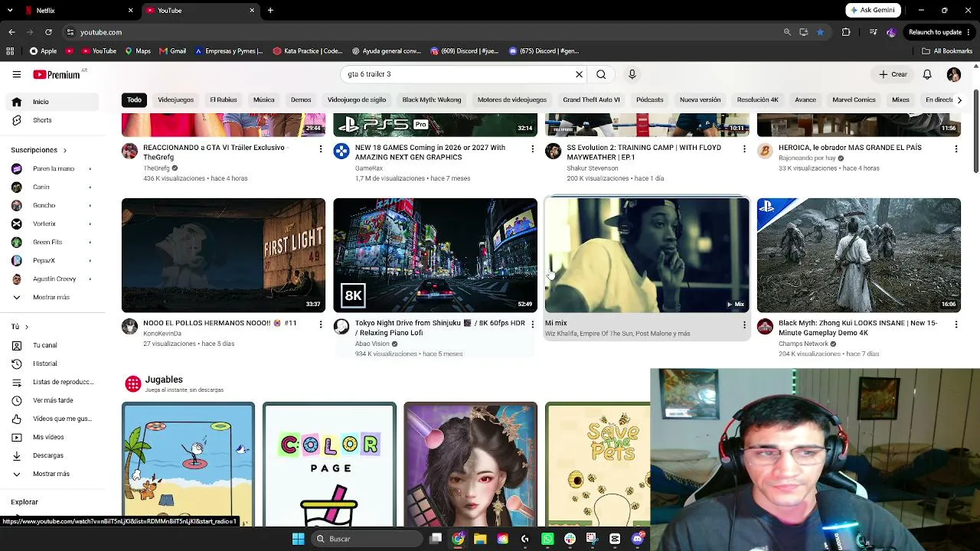
Task: Click the install app icon in address bar
Action: (803, 32)
